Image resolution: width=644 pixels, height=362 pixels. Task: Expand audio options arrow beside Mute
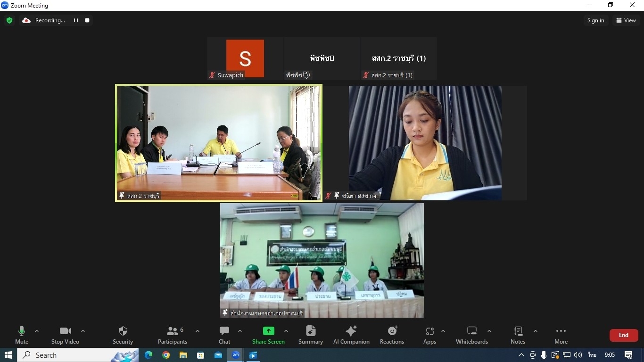[x=37, y=331]
